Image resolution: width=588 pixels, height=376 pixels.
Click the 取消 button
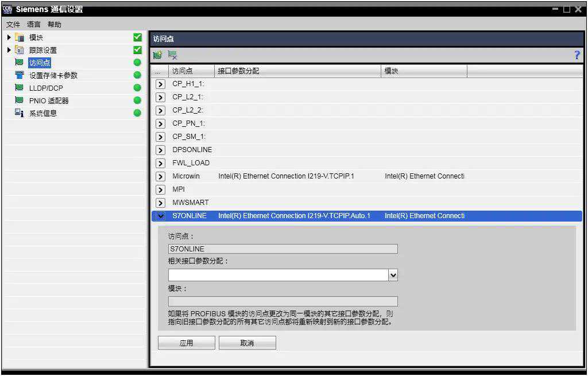point(247,343)
